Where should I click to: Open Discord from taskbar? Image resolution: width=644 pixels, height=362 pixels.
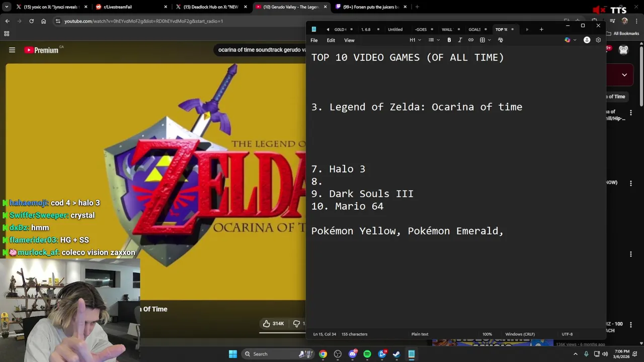click(x=353, y=354)
